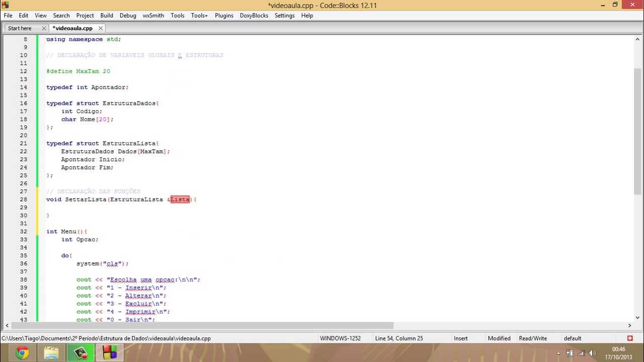Click line number 16 in the margin
644x362 pixels.
click(x=24, y=104)
